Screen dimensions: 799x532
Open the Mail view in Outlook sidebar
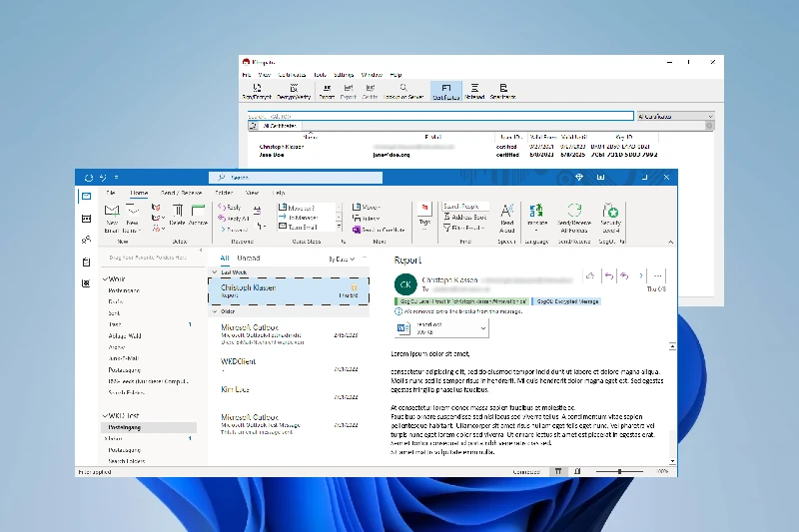pos(86,197)
